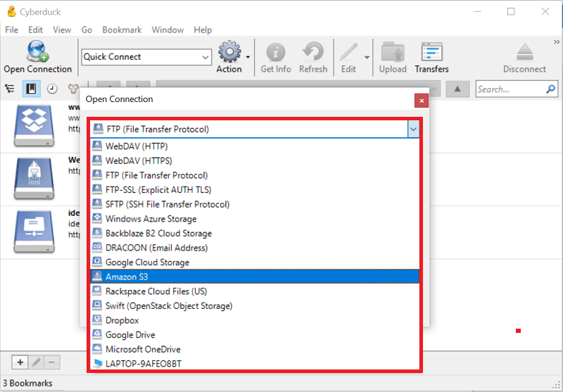Image resolution: width=563 pixels, height=392 pixels.
Task: Choose Google Drive protocol
Action: point(255,334)
